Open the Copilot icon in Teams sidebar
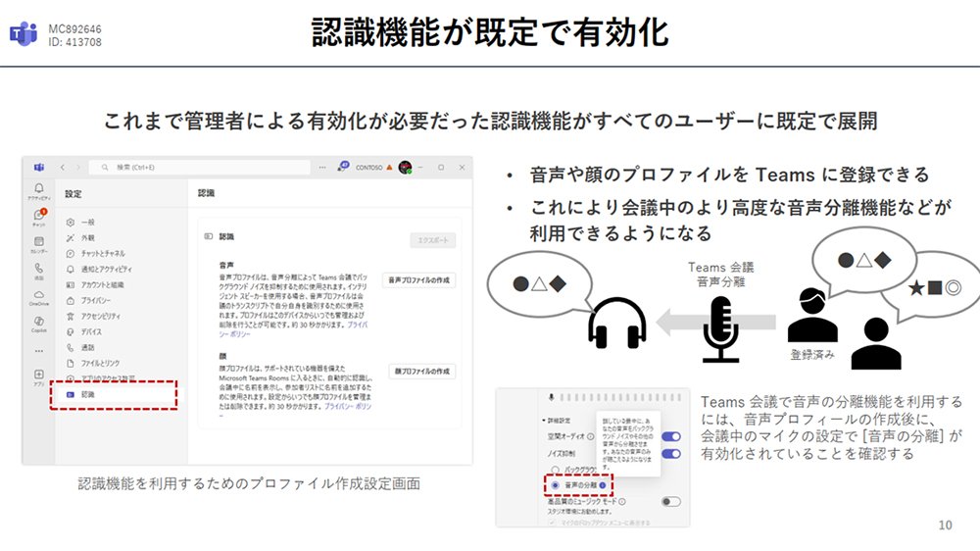 39,323
